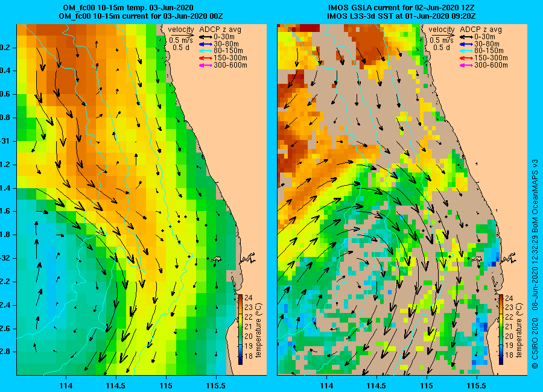Click Rottnest Island on the IMOS map
543x392 pixels.
tap(477, 259)
